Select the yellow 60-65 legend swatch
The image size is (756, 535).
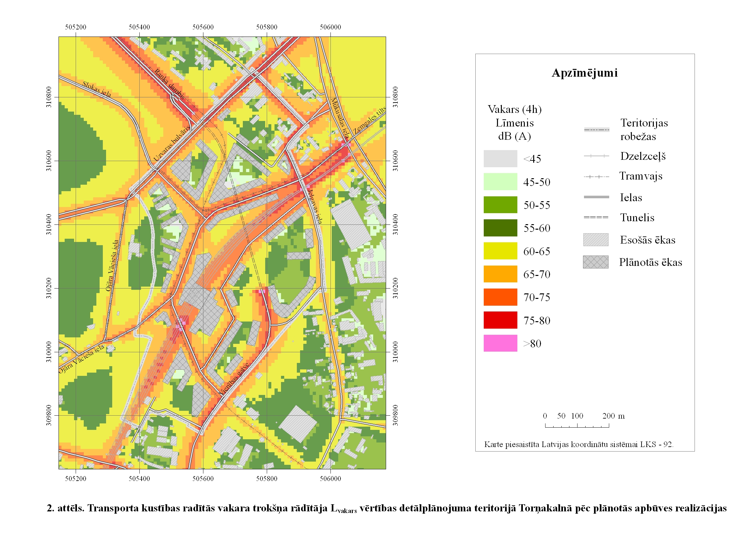(x=500, y=251)
